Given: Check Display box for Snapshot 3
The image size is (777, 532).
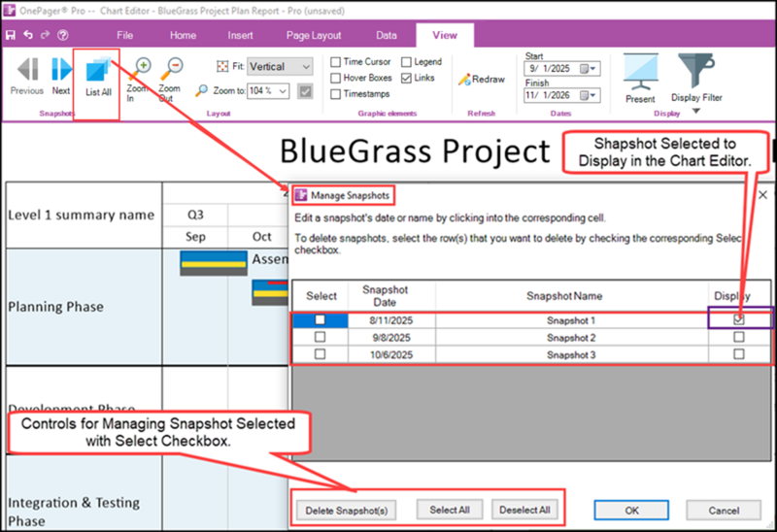Looking at the screenshot, I should [x=739, y=354].
